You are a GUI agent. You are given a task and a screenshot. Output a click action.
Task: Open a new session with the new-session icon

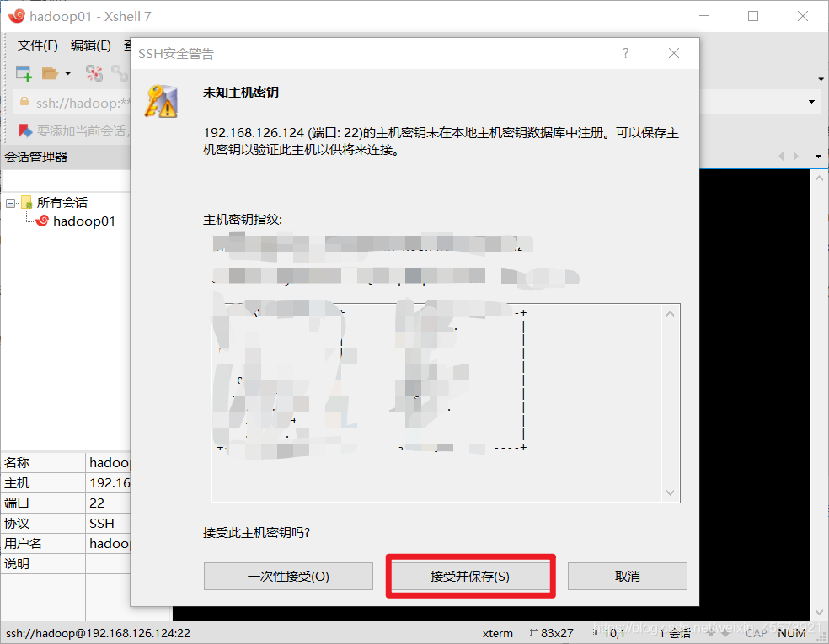coord(23,73)
